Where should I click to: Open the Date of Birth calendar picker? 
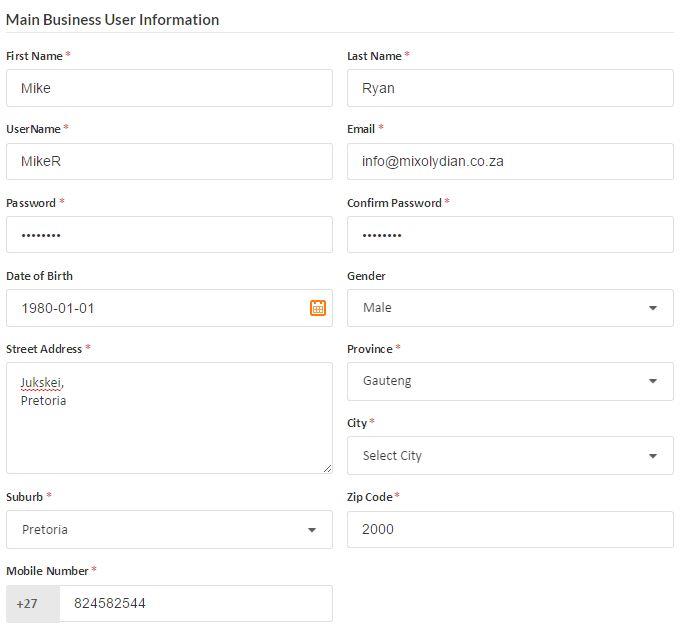coord(317,308)
